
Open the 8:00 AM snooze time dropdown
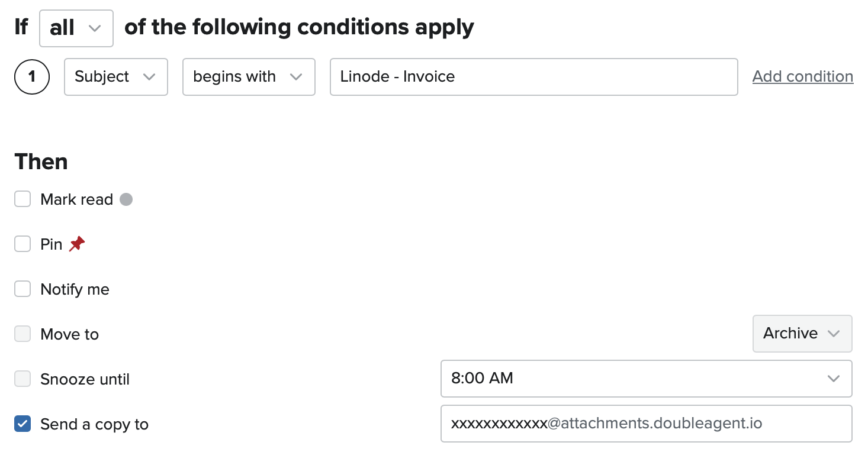pyautogui.click(x=647, y=379)
